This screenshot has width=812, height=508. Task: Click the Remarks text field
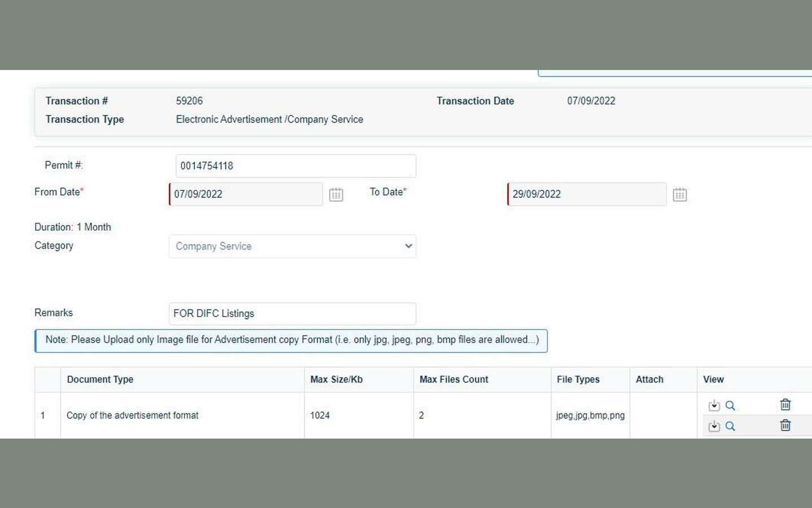[x=292, y=314]
